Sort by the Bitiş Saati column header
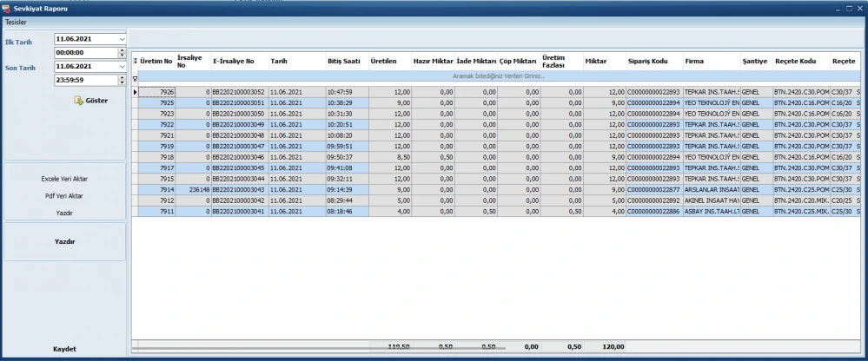Image resolution: width=868 pixels, height=361 pixels. coord(345,62)
